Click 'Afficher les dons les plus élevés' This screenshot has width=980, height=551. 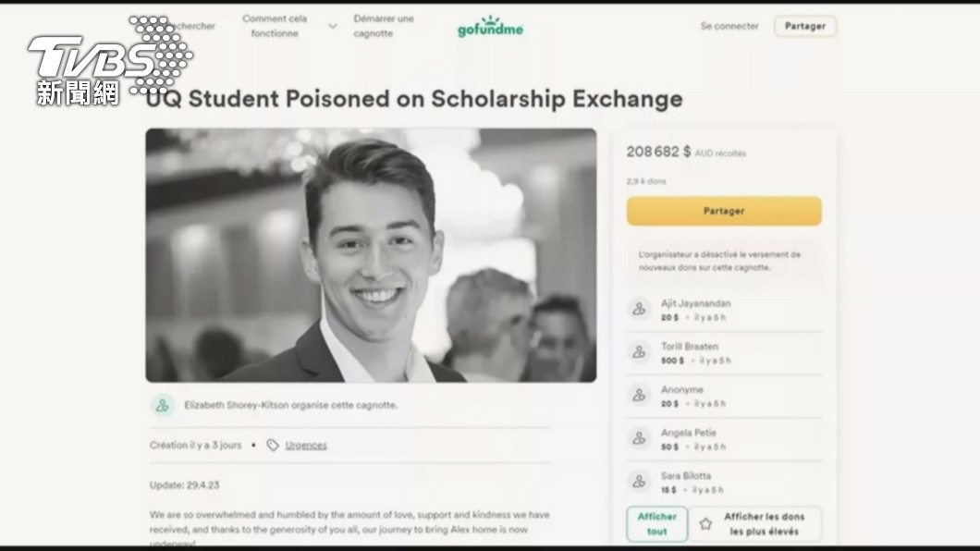[x=755, y=523]
